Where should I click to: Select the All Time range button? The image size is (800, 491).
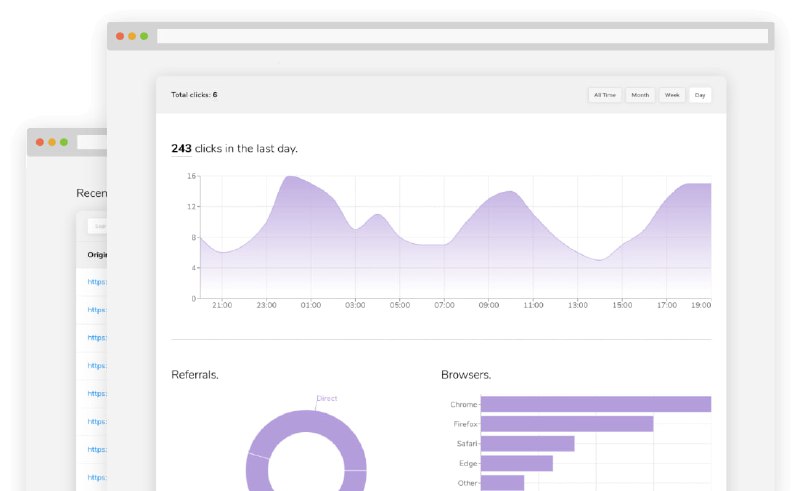[x=604, y=95]
